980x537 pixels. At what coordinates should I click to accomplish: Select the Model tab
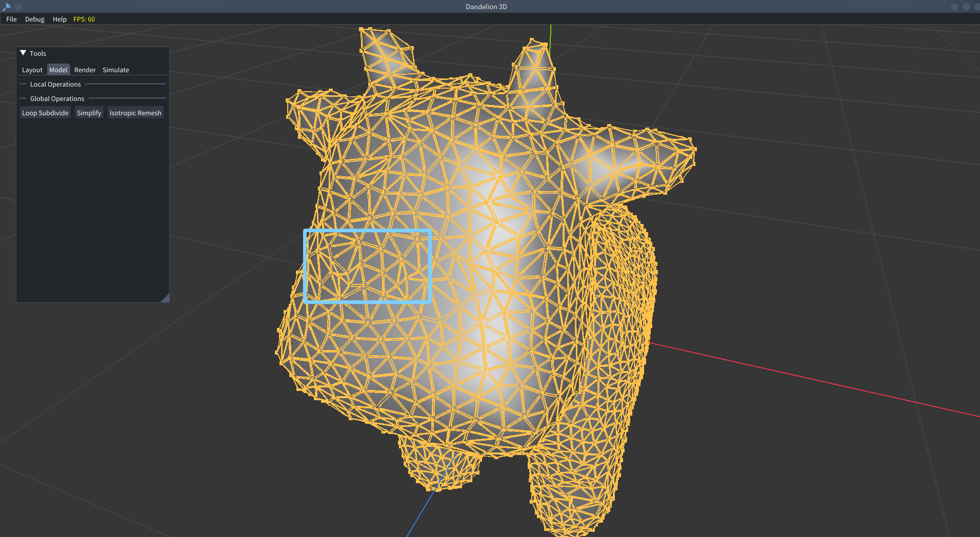58,70
